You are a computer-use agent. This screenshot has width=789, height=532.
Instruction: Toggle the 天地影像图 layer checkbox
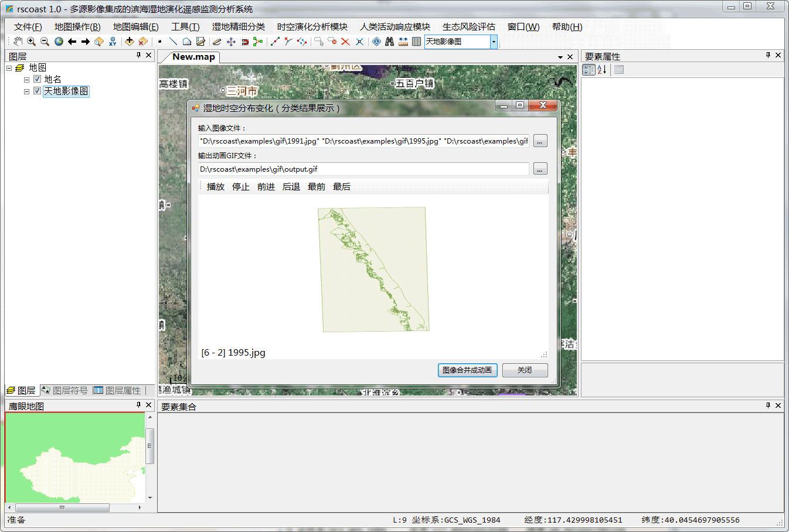click(37, 91)
